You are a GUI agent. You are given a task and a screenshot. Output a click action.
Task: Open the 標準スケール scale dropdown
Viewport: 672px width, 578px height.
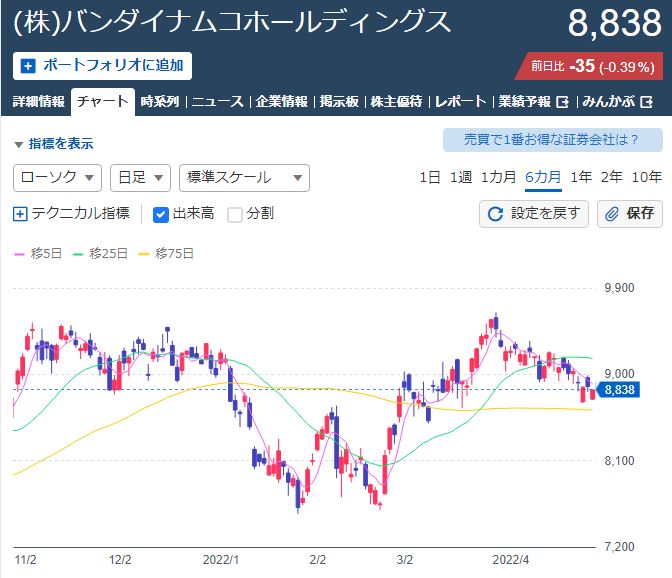[243, 178]
